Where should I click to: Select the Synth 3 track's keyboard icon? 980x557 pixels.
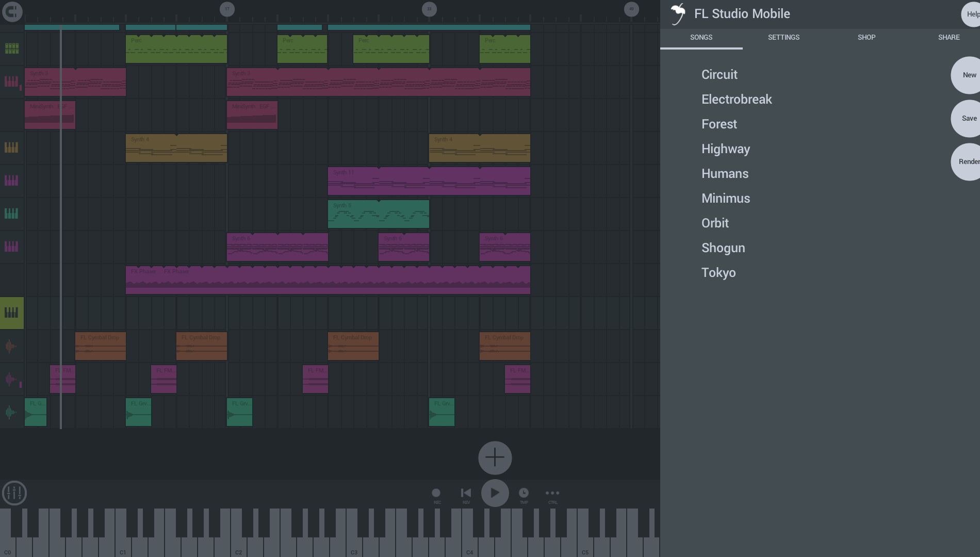click(12, 81)
